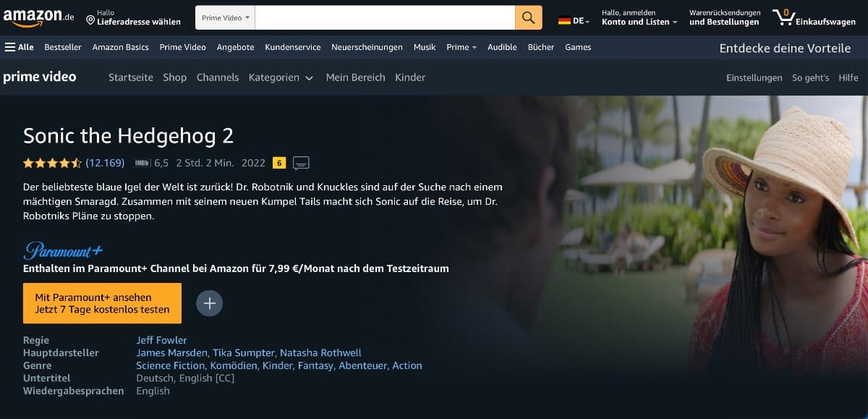Open the Action genre link

pos(407,366)
